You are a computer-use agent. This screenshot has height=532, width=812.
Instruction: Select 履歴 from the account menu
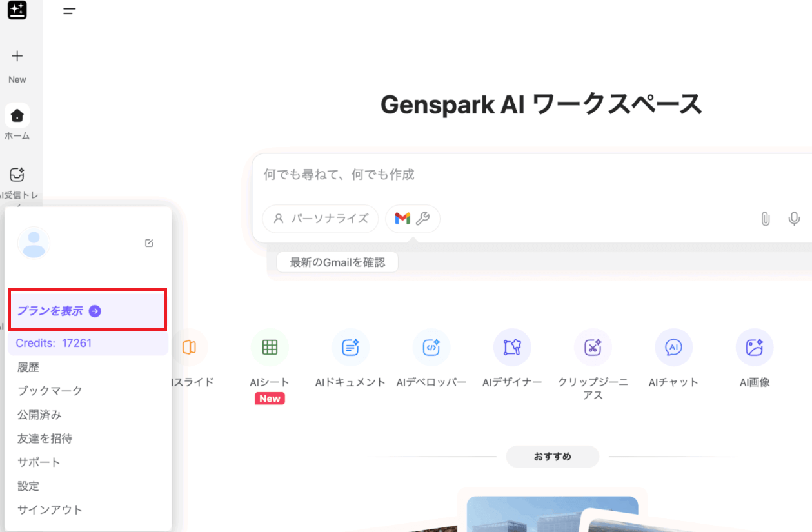coord(28,367)
